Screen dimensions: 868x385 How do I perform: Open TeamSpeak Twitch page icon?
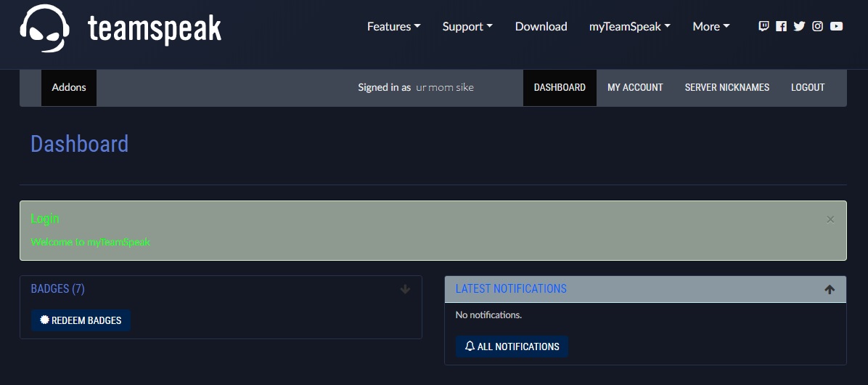pos(763,26)
